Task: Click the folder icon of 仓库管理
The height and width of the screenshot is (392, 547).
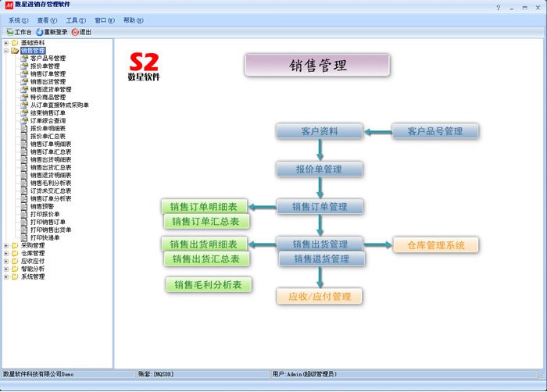Action: pos(15,253)
